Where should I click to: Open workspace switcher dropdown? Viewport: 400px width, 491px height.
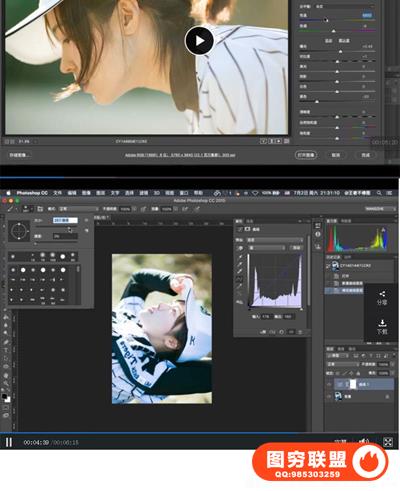(380, 209)
